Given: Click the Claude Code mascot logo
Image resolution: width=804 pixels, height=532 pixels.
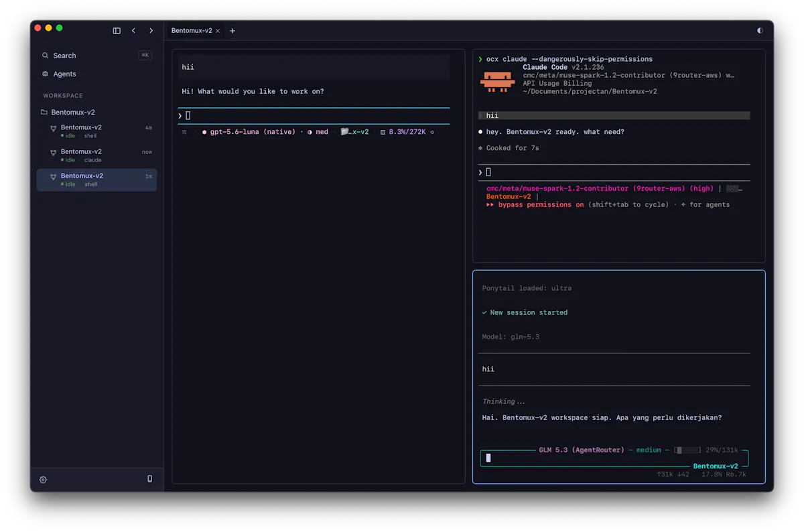Looking at the screenshot, I should 497,81.
